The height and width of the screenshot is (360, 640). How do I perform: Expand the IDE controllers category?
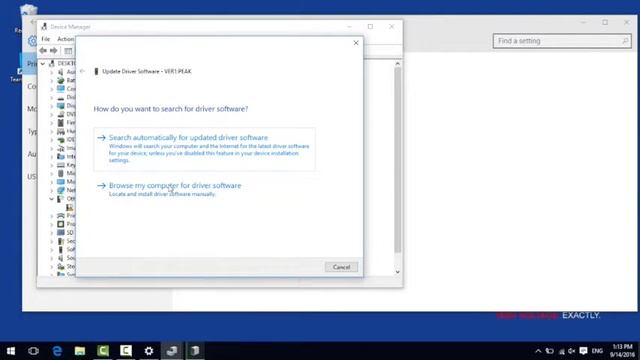click(x=52, y=140)
